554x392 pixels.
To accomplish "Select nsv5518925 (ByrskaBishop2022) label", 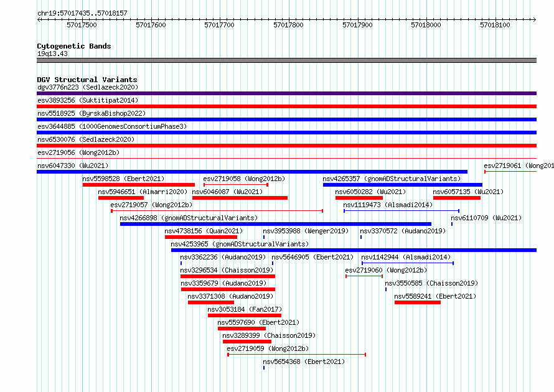I will (92, 113).
